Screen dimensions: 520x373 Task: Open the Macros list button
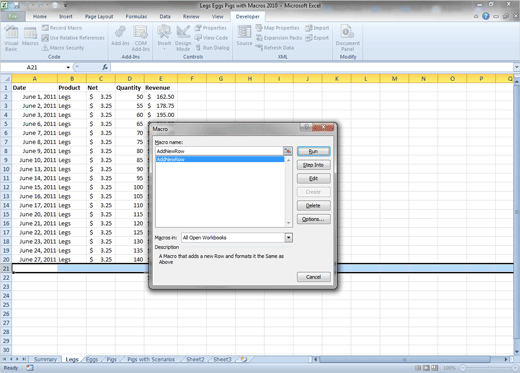(x=30, y=37)
